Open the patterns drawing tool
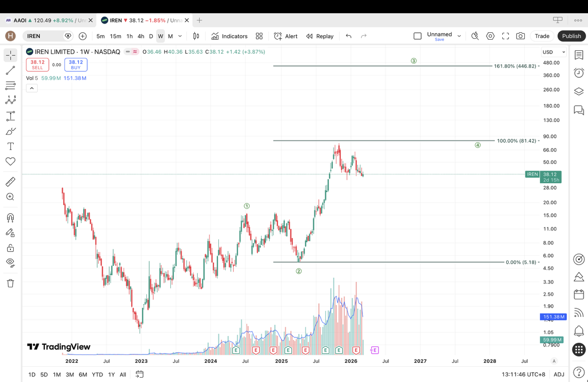This screenshot has width=588, height=382. [x=10, y=100]
